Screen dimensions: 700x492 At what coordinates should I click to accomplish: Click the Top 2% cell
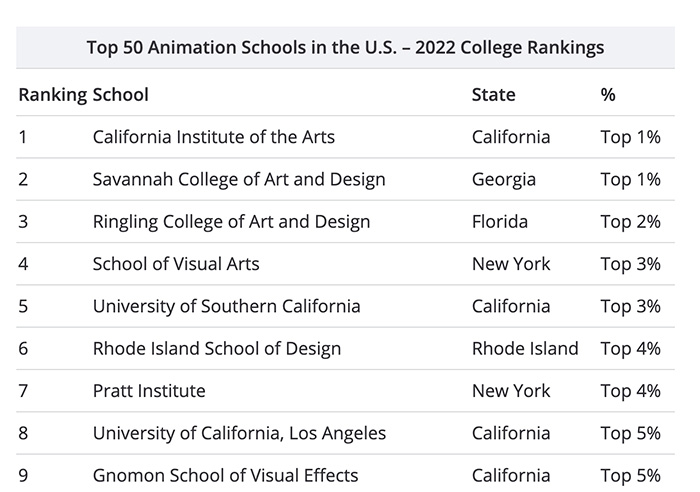(x=630, y=222)
